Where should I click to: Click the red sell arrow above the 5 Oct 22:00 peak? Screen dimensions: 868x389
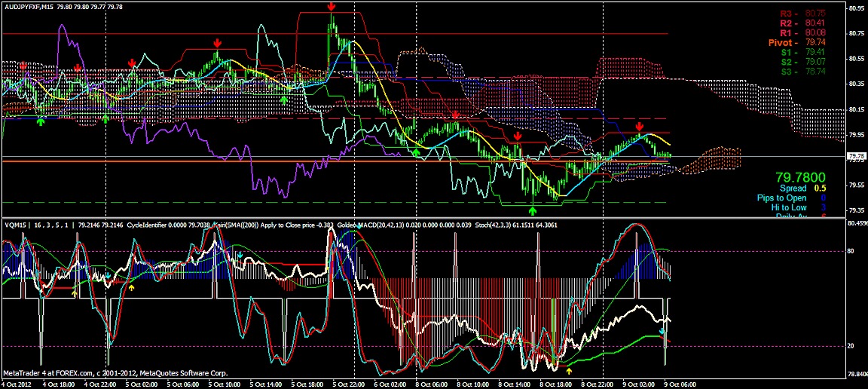tap(331, 7)
